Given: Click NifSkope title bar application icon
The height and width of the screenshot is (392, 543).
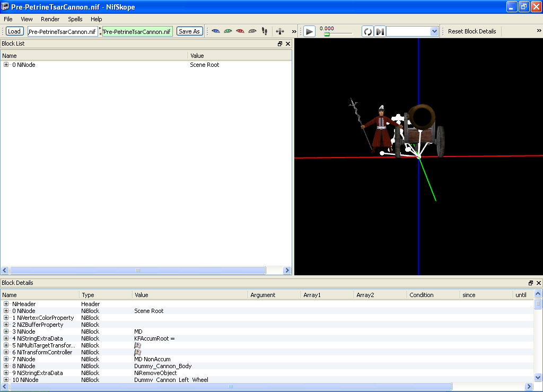Looking at the screenshot, I should (5, 6).
